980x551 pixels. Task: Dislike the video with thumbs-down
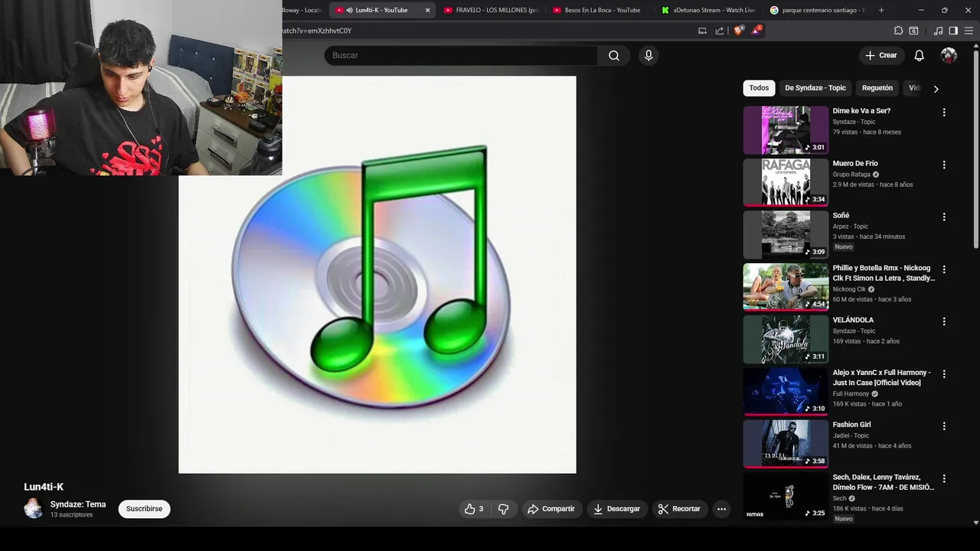click(503, 509)
